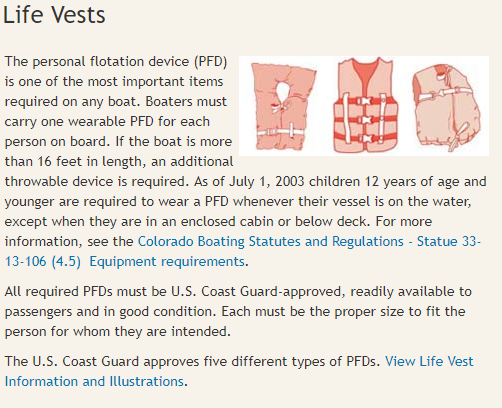502x408 pixels.
Task: Click the bottom buckle on the middle vest
Action: point(366,138)
